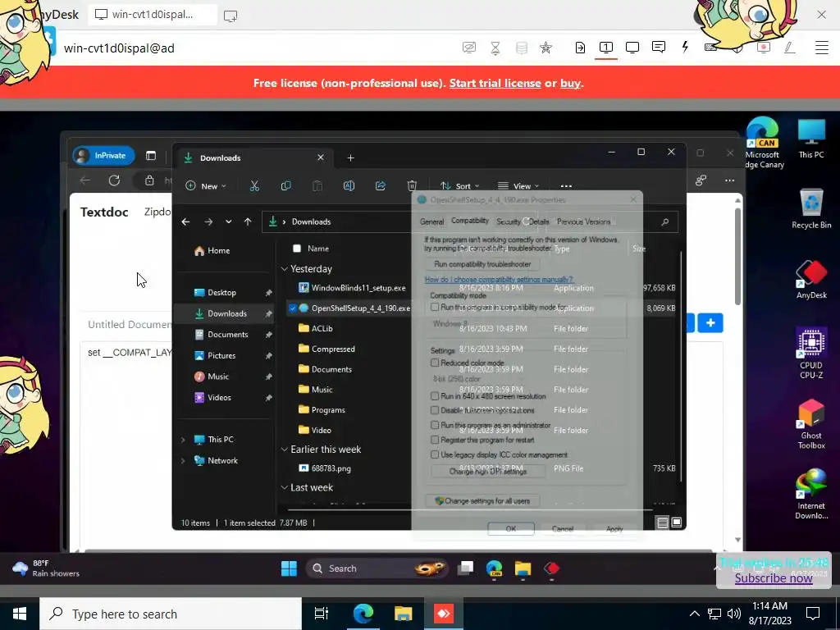This screenshot has height=630, width=840.
Task: Select the win-cvt1d0ispal AnyDesk session tab
Action: click(x=153, y=15)
